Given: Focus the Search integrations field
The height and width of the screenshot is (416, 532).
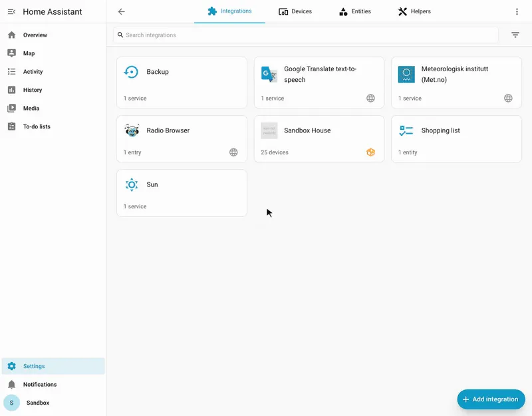Looking at the screenshot, I should [306, 35].
